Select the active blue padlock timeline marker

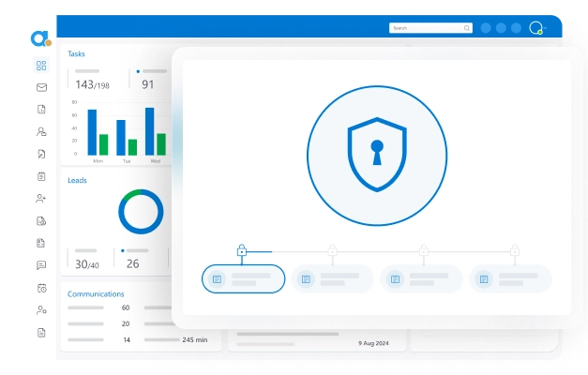click(x=242, y=250)
